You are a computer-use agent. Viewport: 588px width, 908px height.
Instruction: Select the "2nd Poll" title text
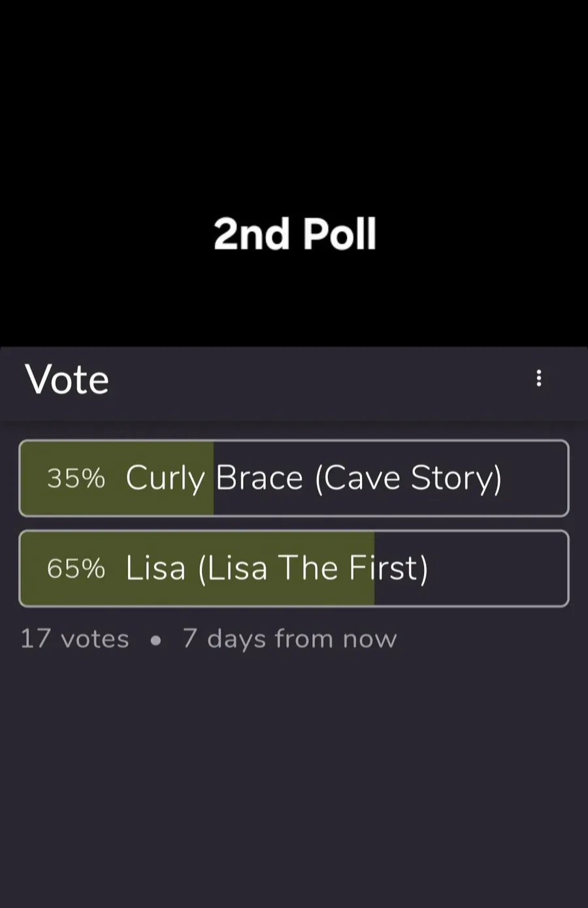pos(295,234)
